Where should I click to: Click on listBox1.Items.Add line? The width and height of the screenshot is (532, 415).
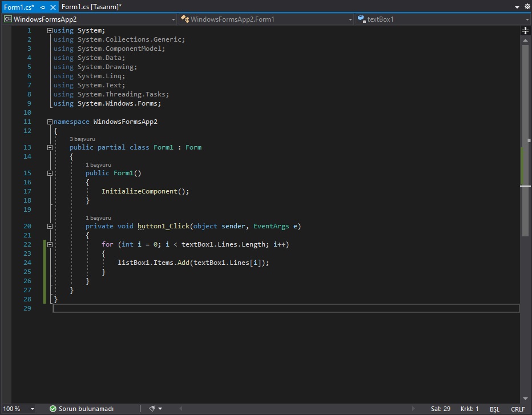tap(194, 263)
